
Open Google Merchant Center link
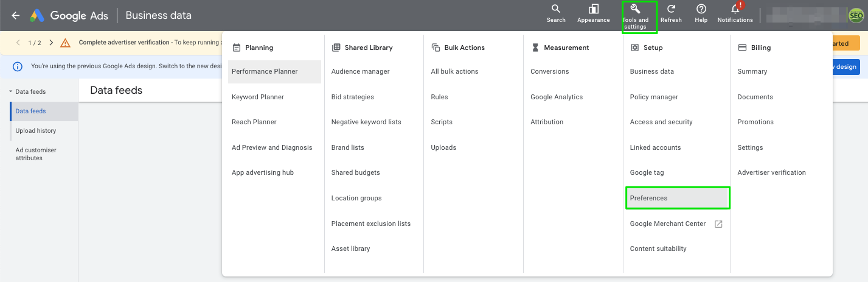tap(668, 224)
